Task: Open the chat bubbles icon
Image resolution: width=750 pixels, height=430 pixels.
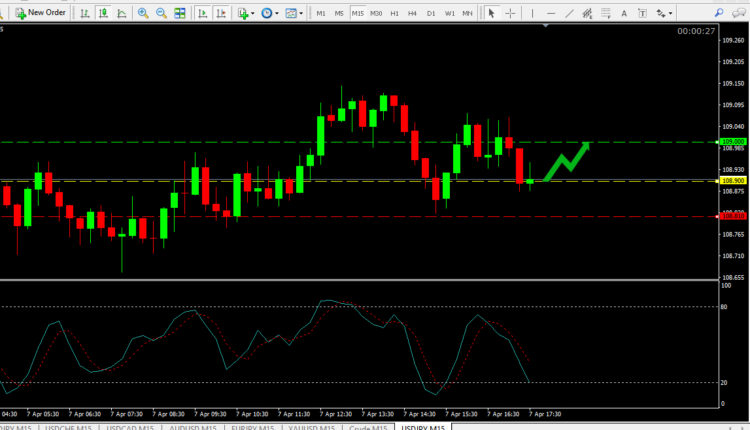Action: pyautogui.click(x=739, y=13)
